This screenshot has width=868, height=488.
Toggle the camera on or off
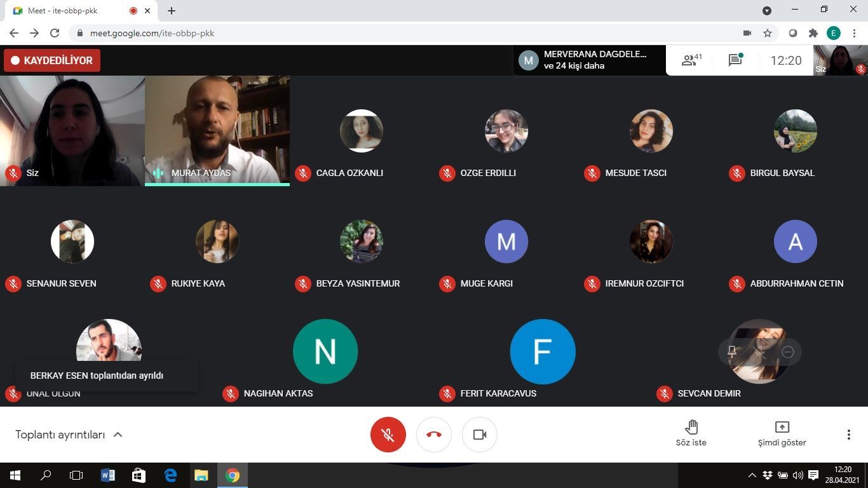pyautogui.click(x=480, y=435)
